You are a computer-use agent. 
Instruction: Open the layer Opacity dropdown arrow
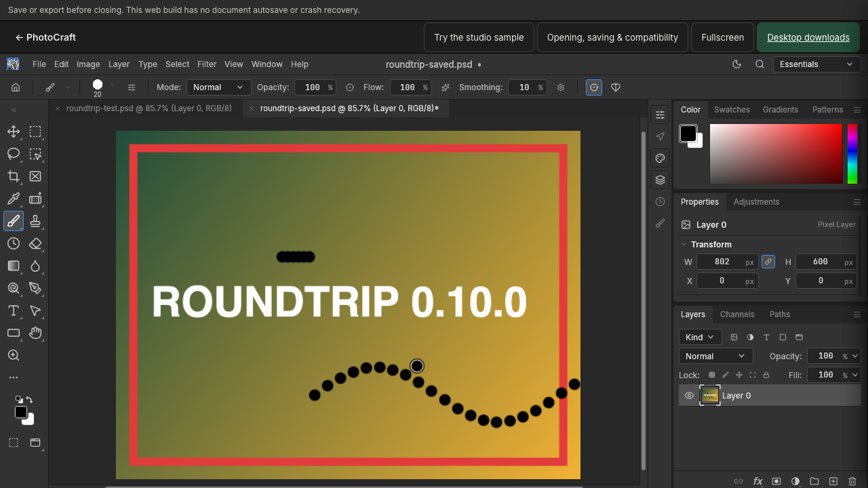click(x=855, y=356)
